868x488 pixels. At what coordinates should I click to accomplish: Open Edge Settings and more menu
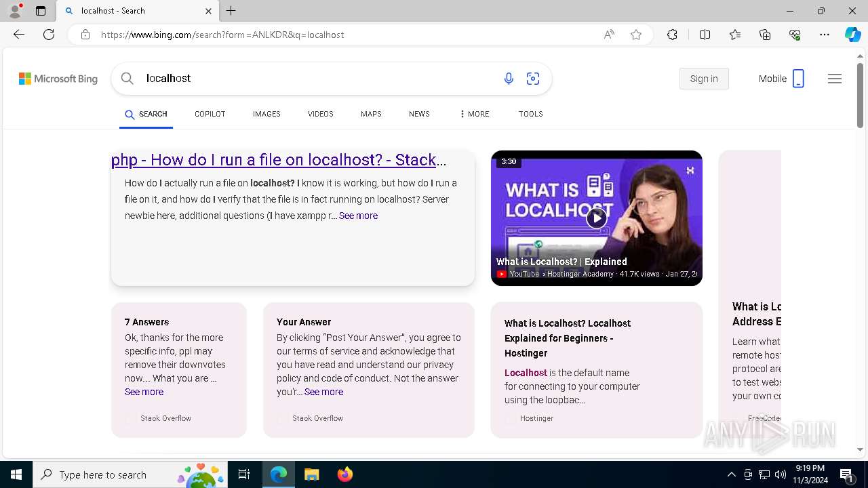pos(825,35)
